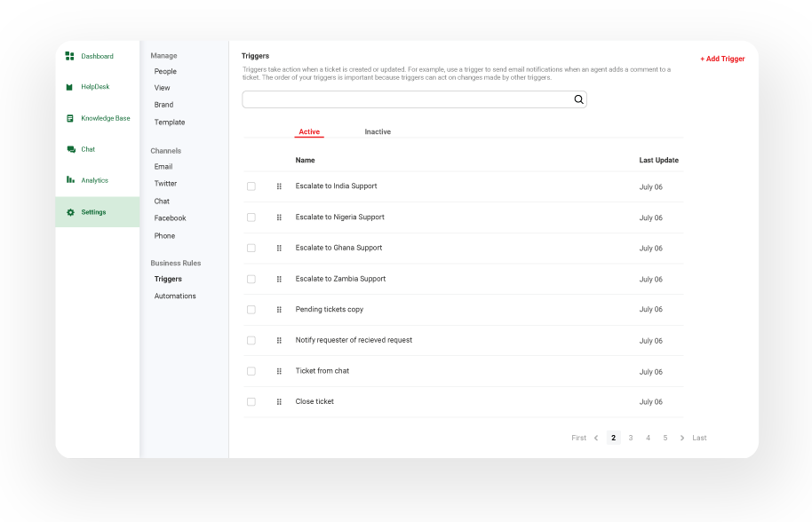Tick the checkbox beside Ticket from chat
The width and height of the screenshot is (812, 522).
tap(251, 371)
